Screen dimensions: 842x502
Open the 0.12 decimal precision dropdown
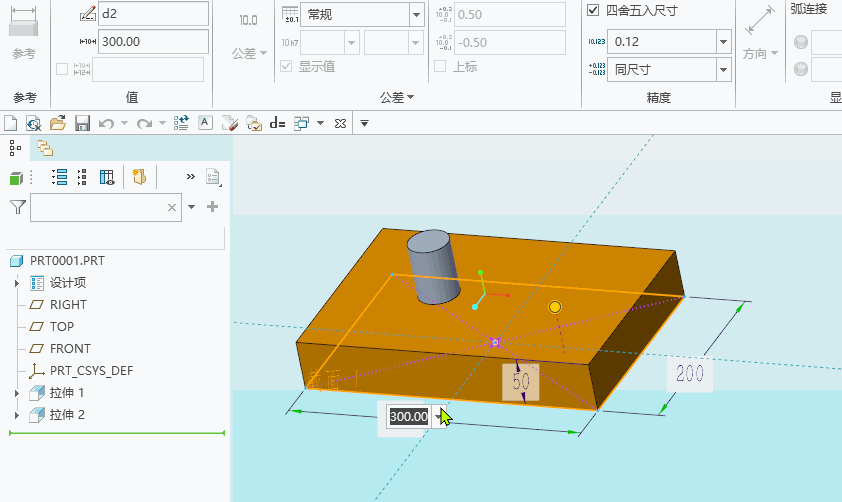(723, 42)
